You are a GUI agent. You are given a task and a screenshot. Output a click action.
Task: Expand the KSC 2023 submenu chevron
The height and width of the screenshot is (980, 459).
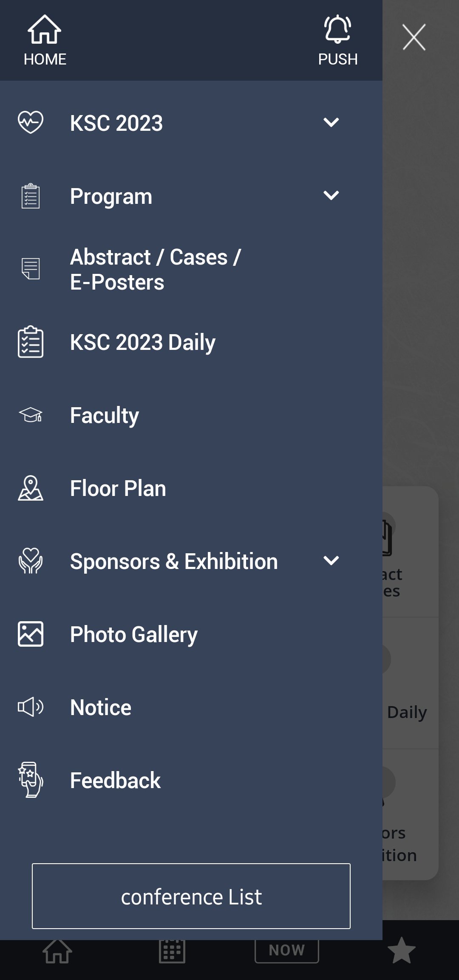[x=331, y=123]
